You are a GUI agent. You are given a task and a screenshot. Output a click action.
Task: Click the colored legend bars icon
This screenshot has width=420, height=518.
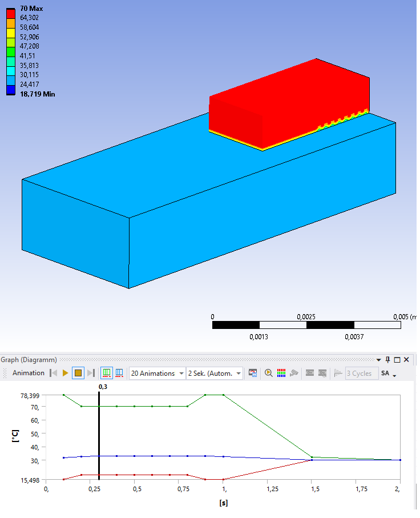[x=281, y=374]
